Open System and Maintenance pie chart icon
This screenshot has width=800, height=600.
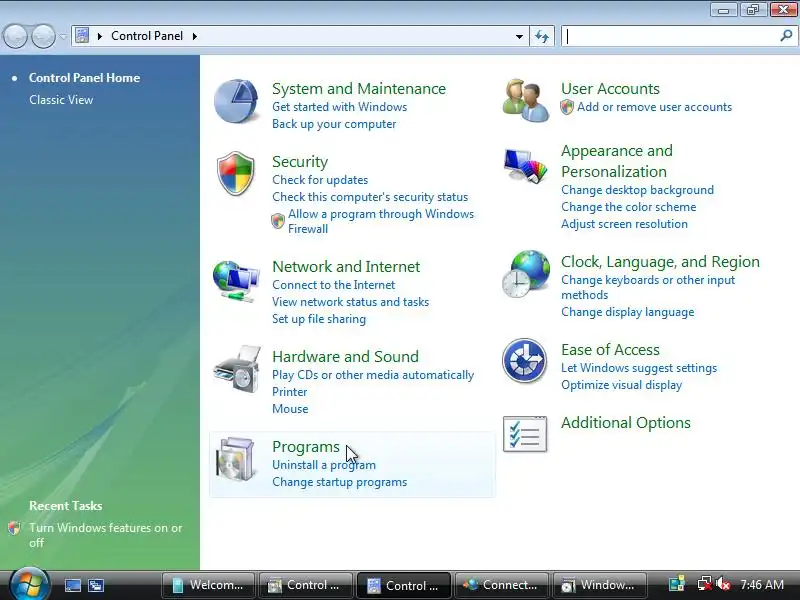point(235,101)
